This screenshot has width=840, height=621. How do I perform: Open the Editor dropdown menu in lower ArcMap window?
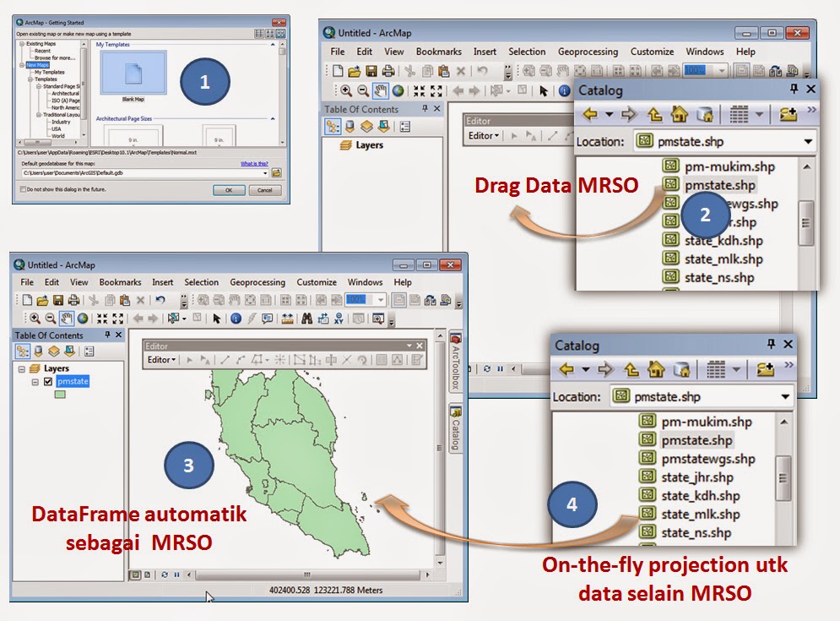[x=161, y=360]
